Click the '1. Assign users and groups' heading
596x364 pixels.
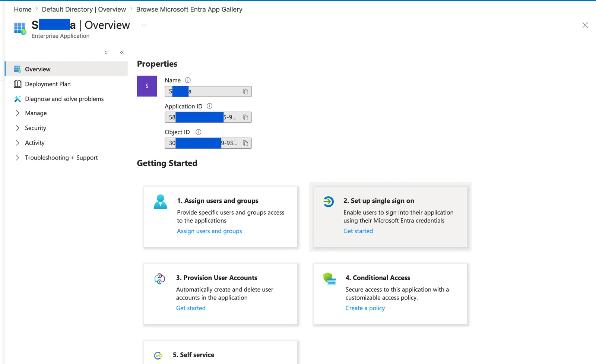[218, 200]
